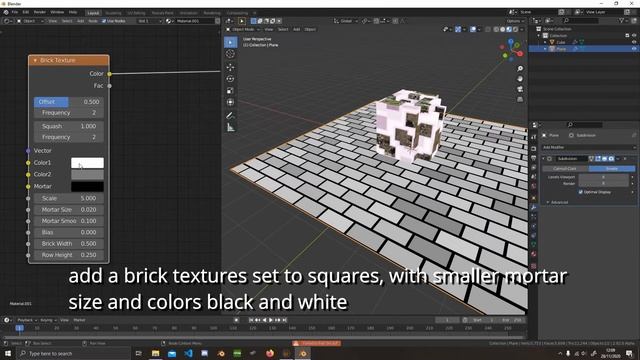Select the Measure ruler tool

coord(231,128)
